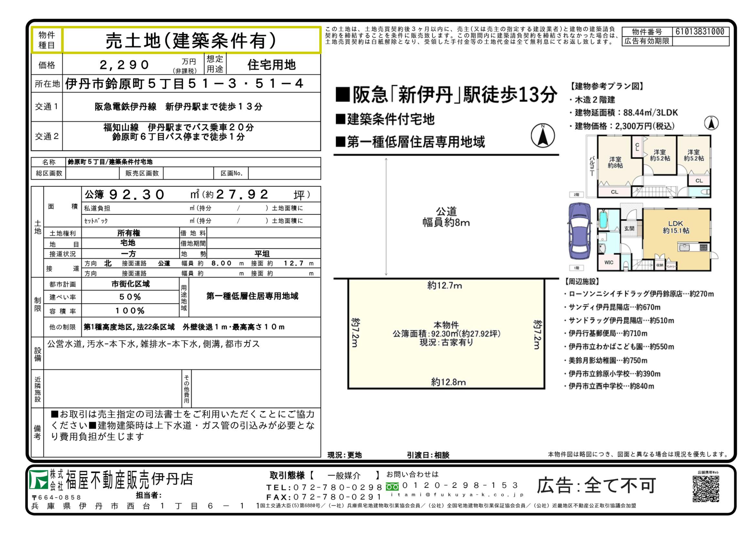Click the small north arrow by floor plan
The width and height of the screenshot is (756, 534).
click(x=711, y=123)
